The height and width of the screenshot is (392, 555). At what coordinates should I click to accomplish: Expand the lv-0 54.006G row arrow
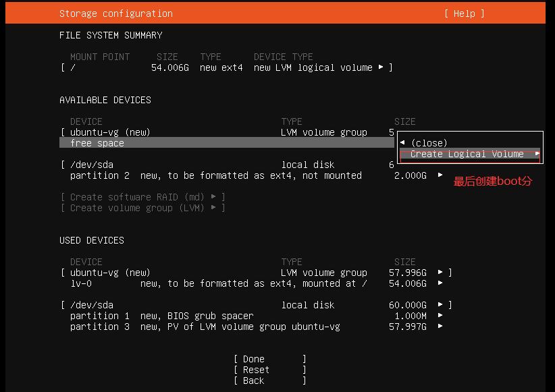[440, 283]
